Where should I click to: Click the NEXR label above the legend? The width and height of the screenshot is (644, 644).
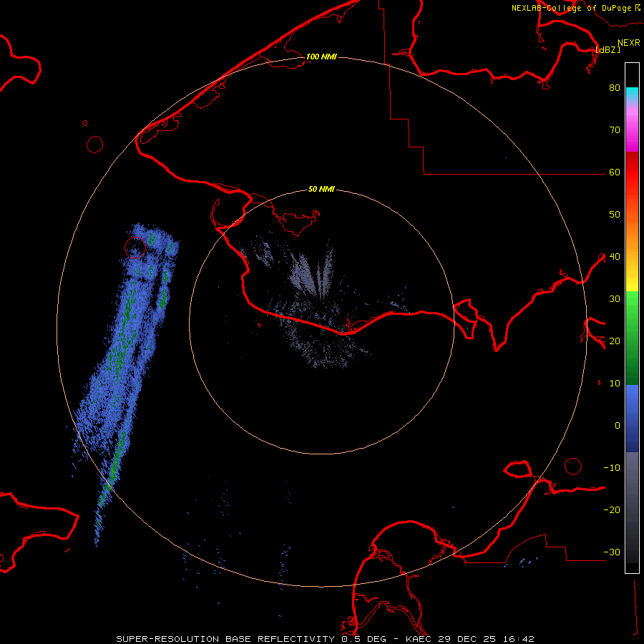click(628, 43)
